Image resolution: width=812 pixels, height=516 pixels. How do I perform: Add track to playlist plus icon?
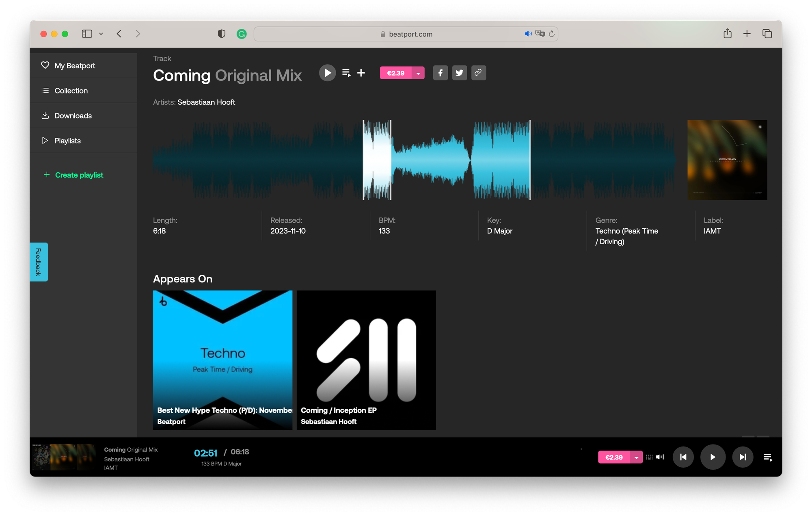(x=361, y=73)
